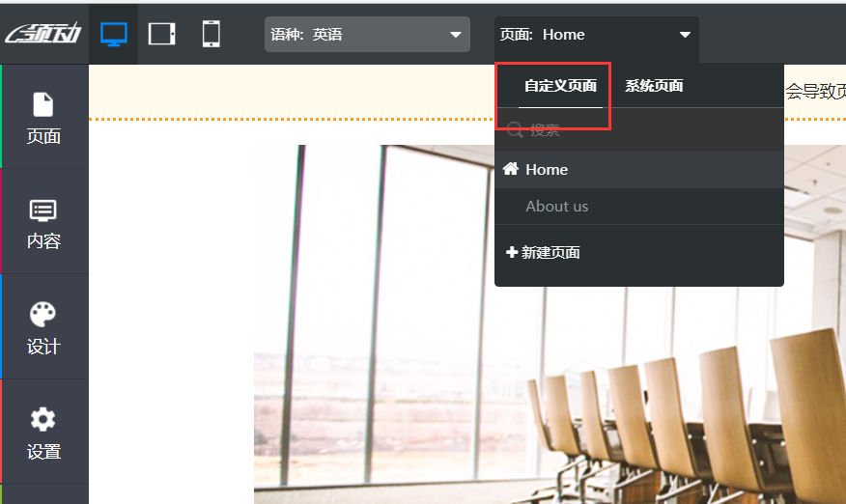The image size is (846, 504).
Task: Click the 新建页面 button
Action: (x=544, y=253)
